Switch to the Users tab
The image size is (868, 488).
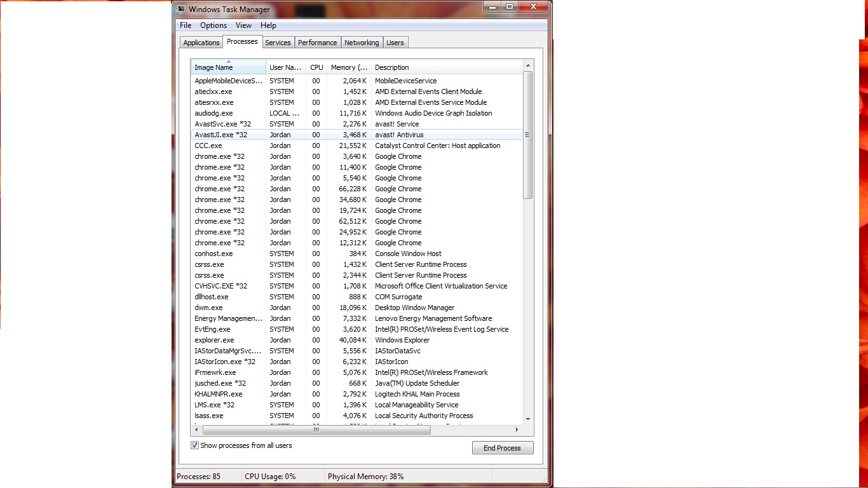tap(395, 43)
